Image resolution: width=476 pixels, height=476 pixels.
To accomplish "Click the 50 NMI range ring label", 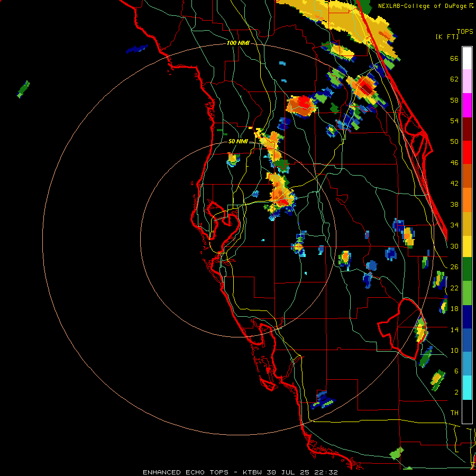I will tap(238, 141).
